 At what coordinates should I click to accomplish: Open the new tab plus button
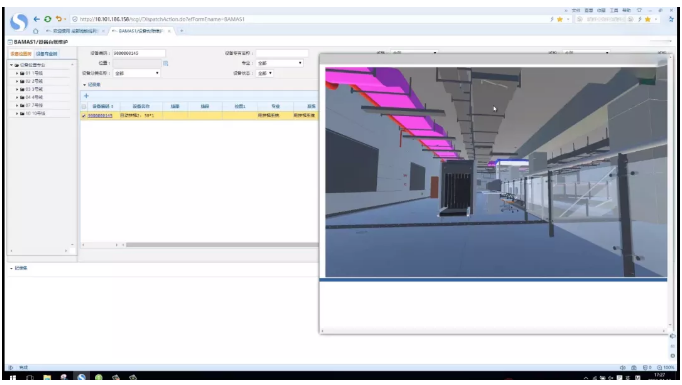coord(181,31)
